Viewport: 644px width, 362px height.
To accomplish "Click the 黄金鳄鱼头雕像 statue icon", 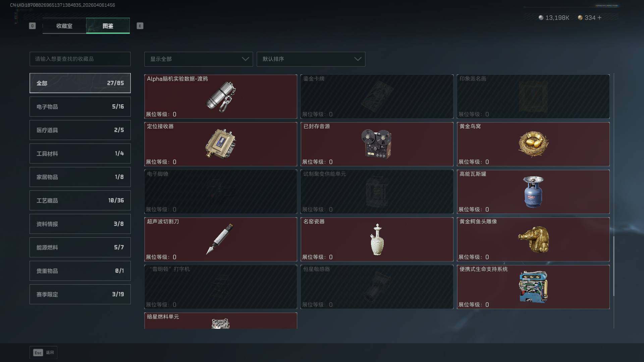I will (x=534, y=239).
